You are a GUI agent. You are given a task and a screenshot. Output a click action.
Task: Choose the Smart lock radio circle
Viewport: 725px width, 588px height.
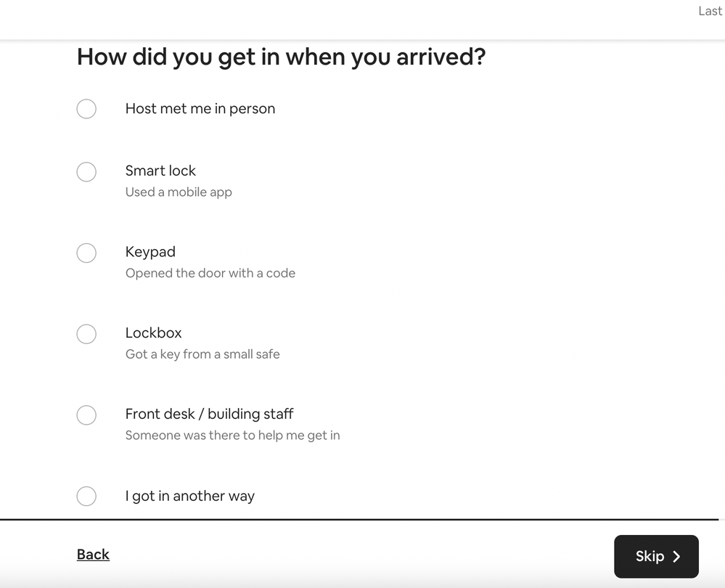(86, 172)
